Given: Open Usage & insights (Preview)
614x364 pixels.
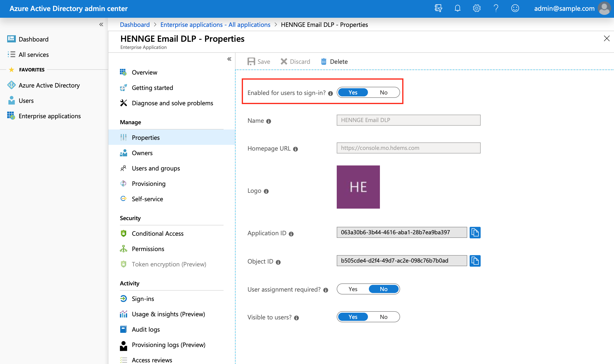Looking at the screenshot, I should [x=172, y=314].
